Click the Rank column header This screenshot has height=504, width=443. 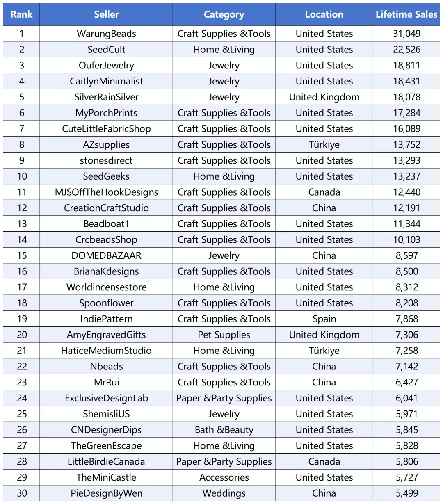[21, 14]
